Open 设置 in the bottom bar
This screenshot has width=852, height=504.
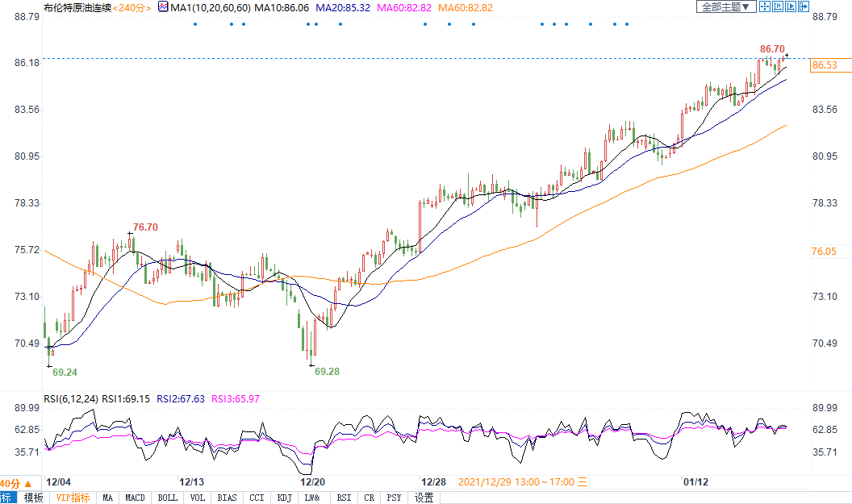pos(424,498)
